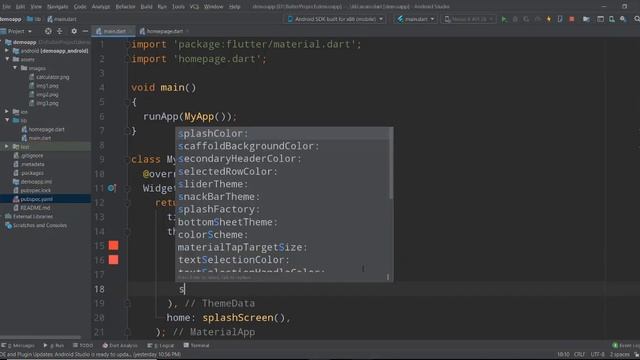Click the Flutter hot reload lightning icon
This screenshot has height=360, width=640.
point(549,19)
